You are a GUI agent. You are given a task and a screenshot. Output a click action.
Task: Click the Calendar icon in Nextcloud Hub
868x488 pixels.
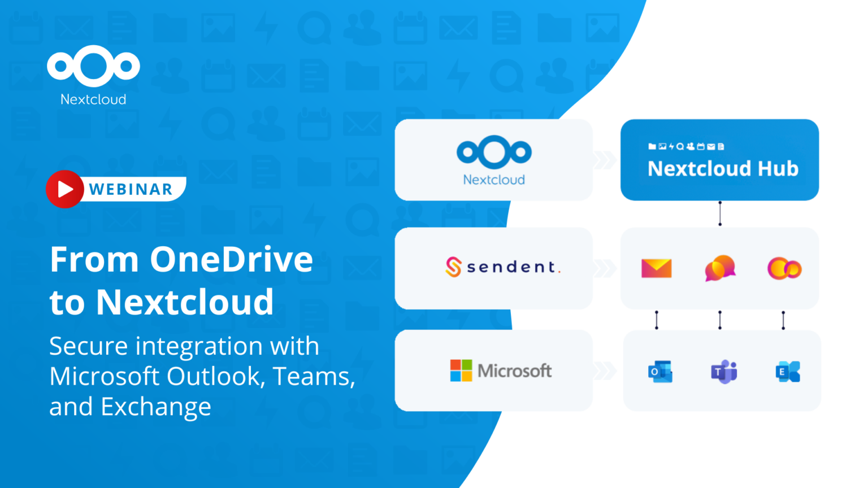pyautogui.click(x=701, y=146)
